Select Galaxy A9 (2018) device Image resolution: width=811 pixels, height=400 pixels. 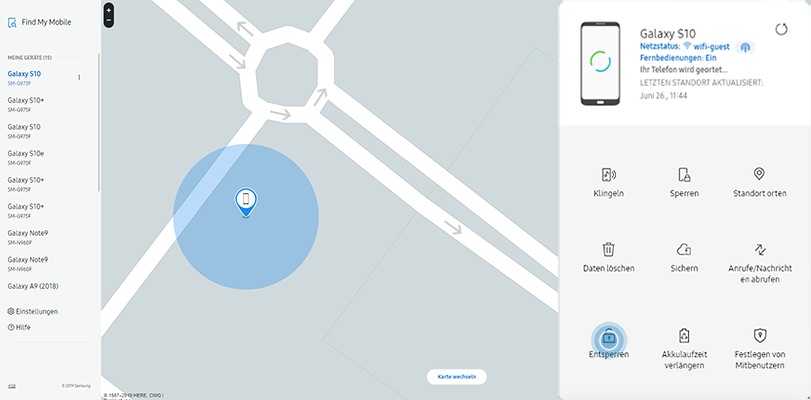(33, 286)
